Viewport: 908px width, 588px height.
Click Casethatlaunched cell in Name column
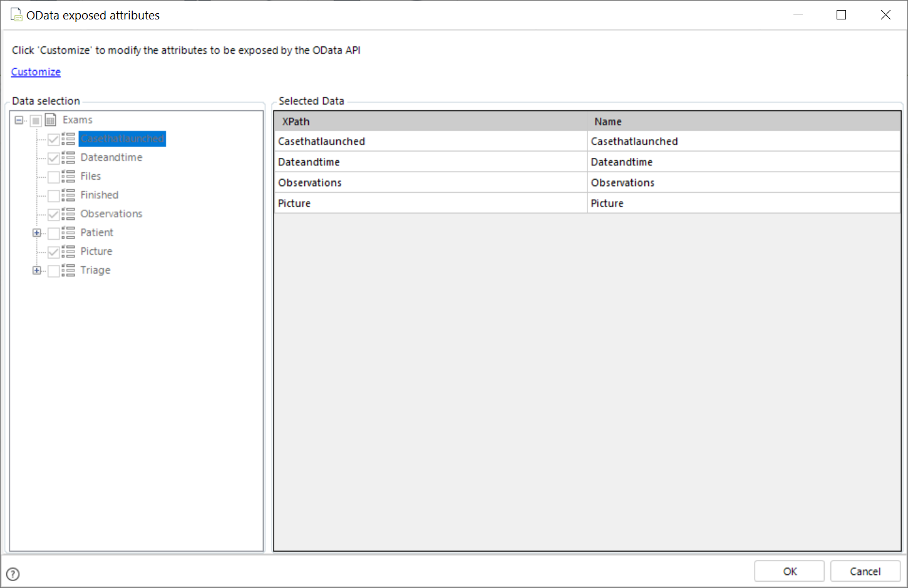coord(744,142)
